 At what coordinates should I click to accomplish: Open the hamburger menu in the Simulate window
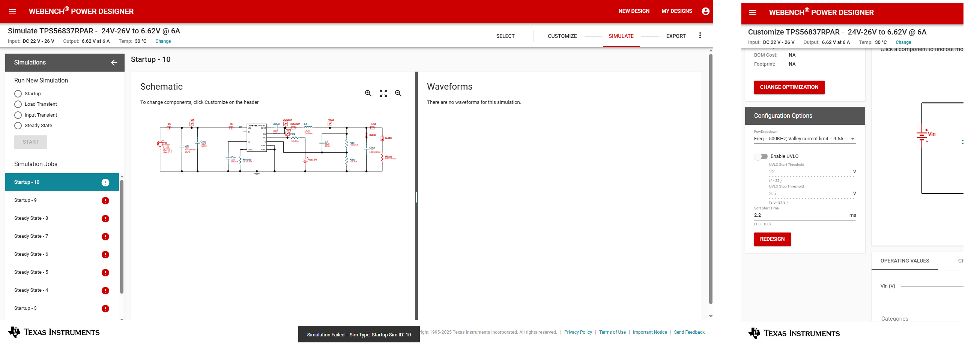[x=12, y=11]
